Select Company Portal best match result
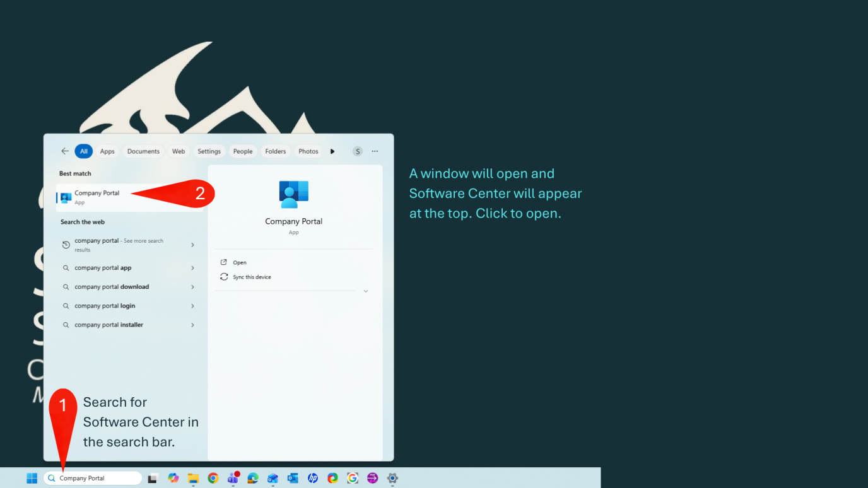The width and height of the screenshot is (868, 488). pyautogui.click(x=97, y=197)
